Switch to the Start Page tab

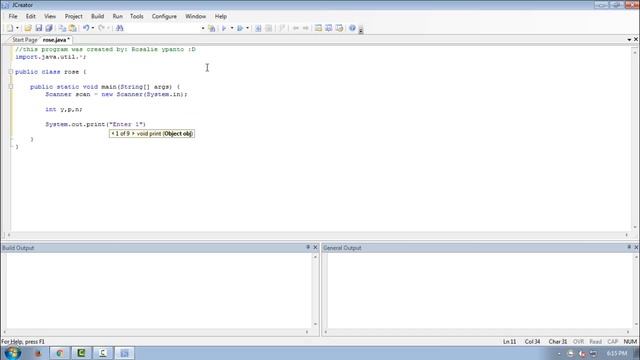click(x=24, y=40)
